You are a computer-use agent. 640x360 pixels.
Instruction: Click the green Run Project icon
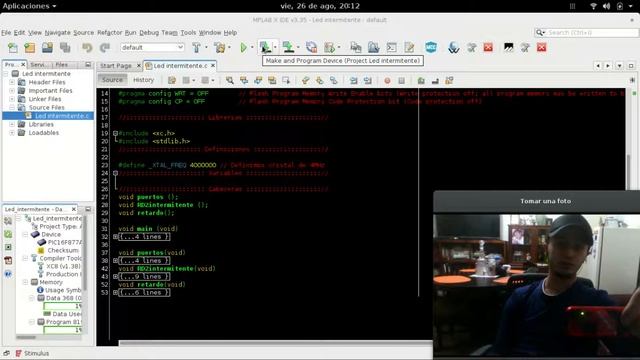[x=243, y=47]
